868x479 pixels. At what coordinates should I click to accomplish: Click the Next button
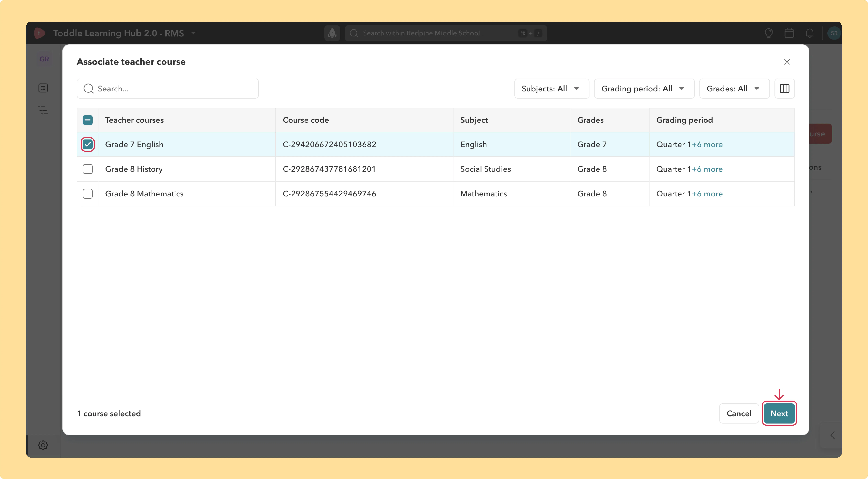pyautogui.click(x=779, y=413)
